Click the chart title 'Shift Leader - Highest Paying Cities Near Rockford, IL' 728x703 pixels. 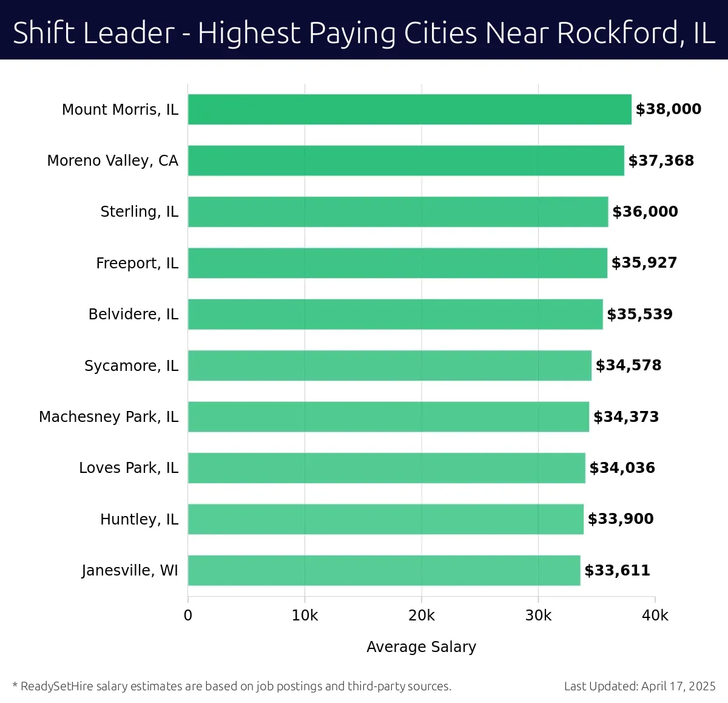point(364,33)
